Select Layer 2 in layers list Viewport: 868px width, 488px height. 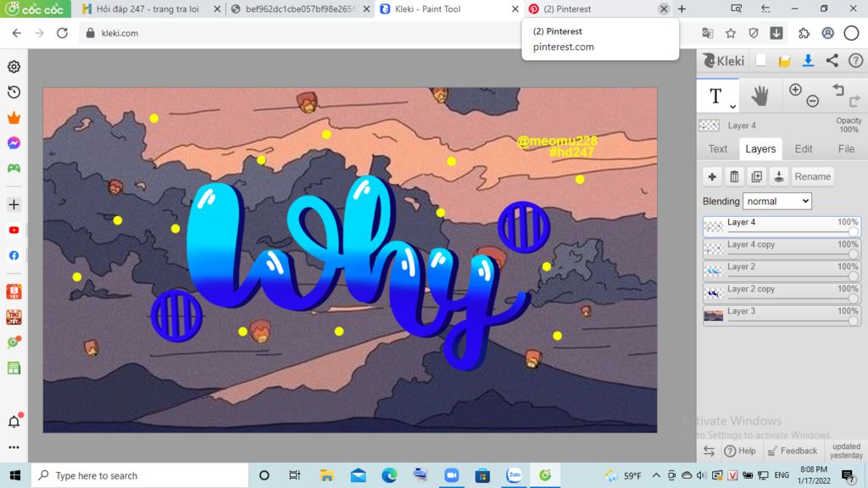coord(782,270)
